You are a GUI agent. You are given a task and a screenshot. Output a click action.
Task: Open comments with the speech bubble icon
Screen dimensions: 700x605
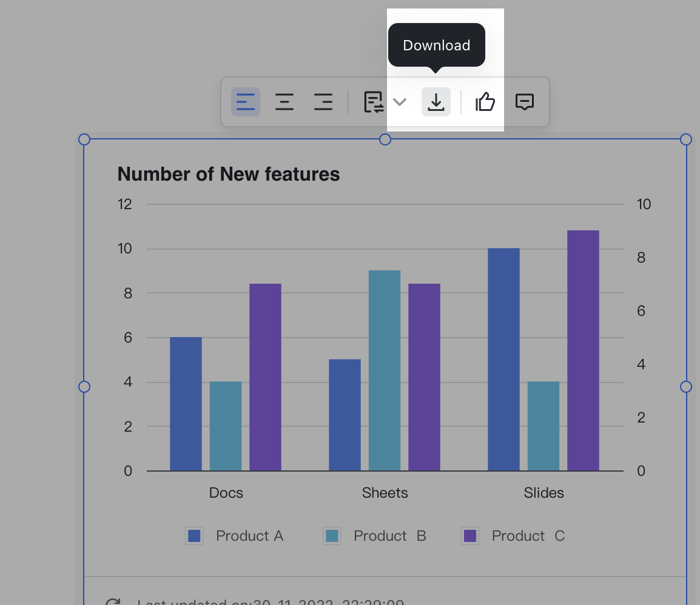(x=524, y=102)
